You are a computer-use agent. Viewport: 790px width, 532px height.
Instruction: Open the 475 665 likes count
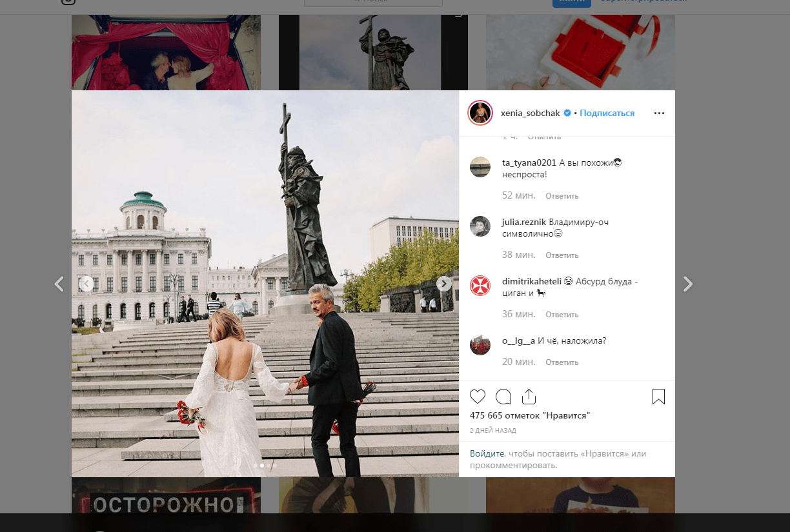pos(530,415)
